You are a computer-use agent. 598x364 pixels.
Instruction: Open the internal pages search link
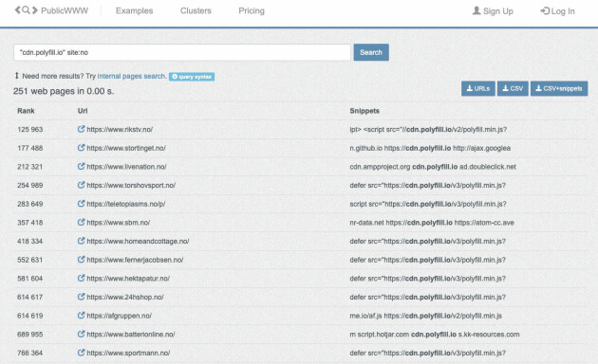coord(132,76)
